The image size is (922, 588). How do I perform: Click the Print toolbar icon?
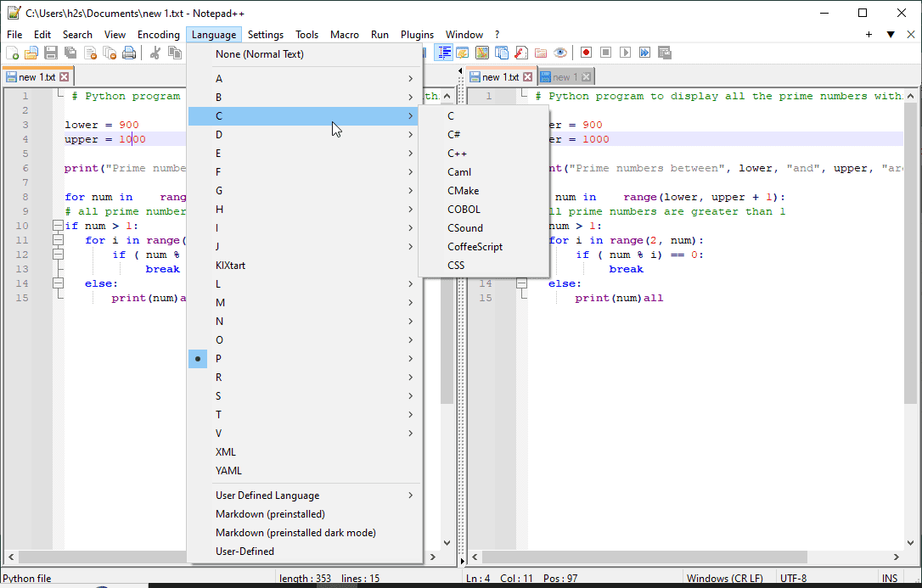pos(129,53)
